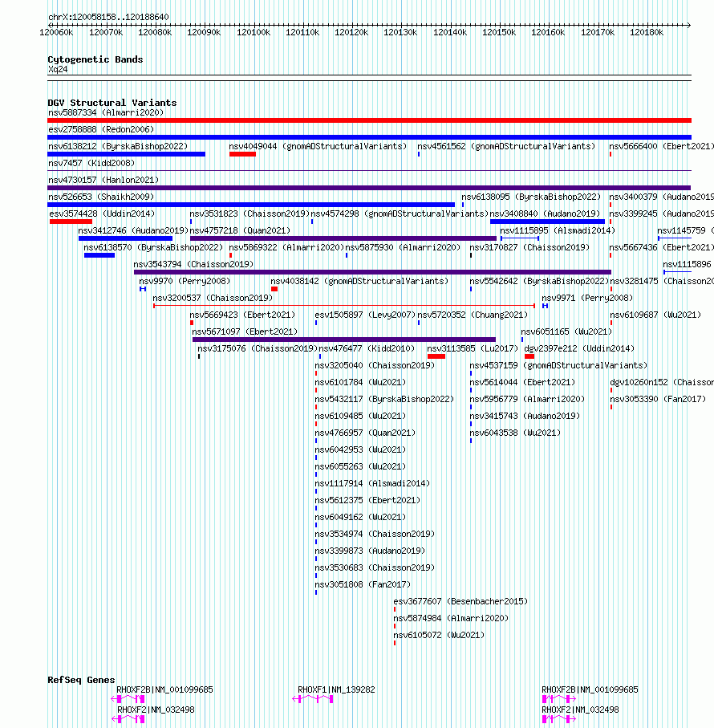Screen dimensions: 714x728
Task: Click the RHOXF1|NM_139282 gene glyph
Action: pyautogui.click(x=313, y=699)
